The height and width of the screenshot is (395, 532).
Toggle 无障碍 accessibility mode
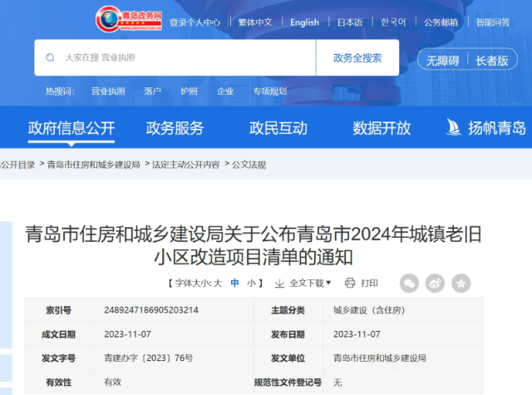click(443, 61)
